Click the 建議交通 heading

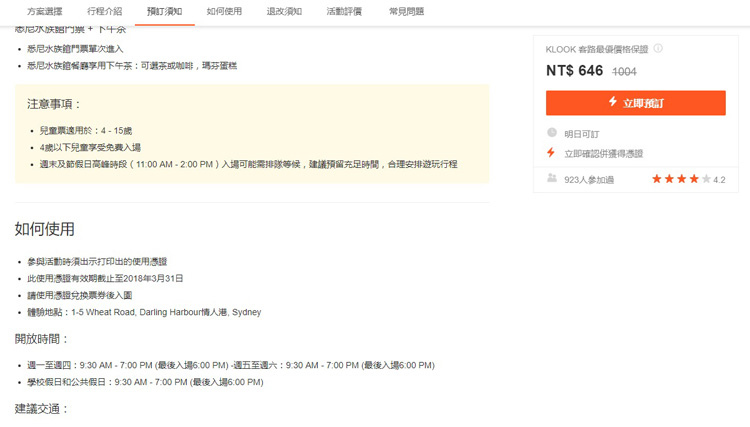[42, 409]
